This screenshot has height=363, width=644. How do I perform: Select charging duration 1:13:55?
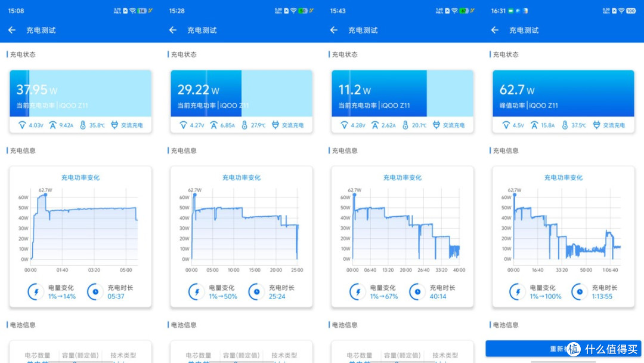(x=602, y=296)
